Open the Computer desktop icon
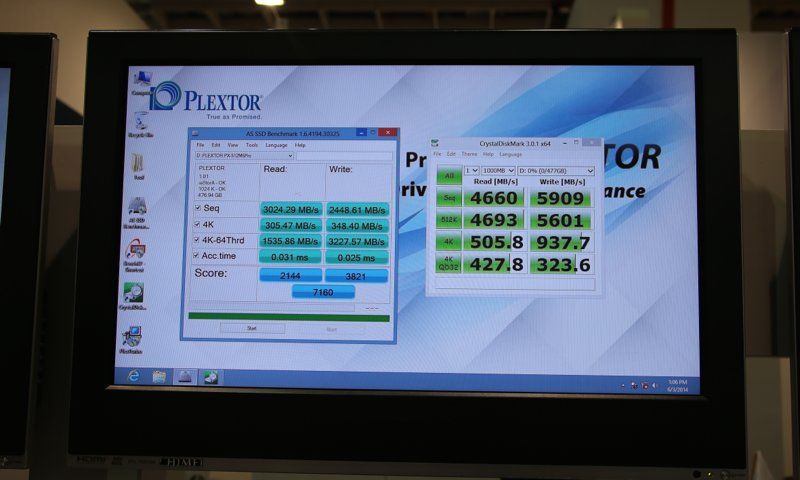 (x=141, y=81)
